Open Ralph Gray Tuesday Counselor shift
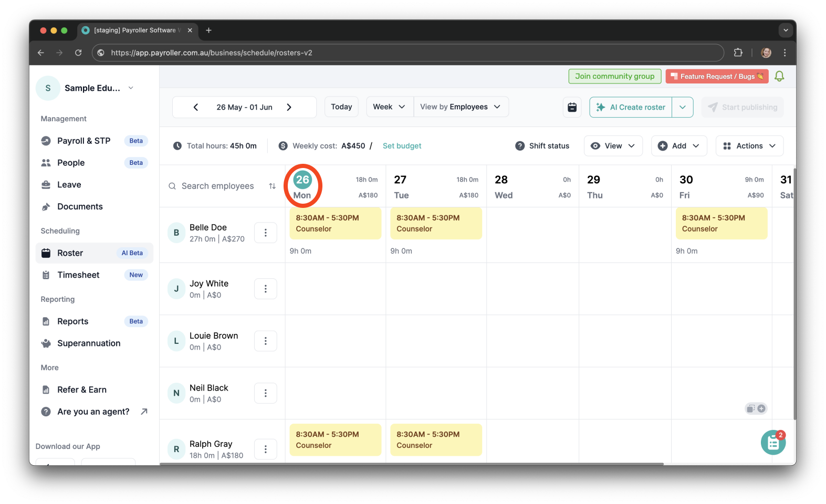 (x=436, y=440)
